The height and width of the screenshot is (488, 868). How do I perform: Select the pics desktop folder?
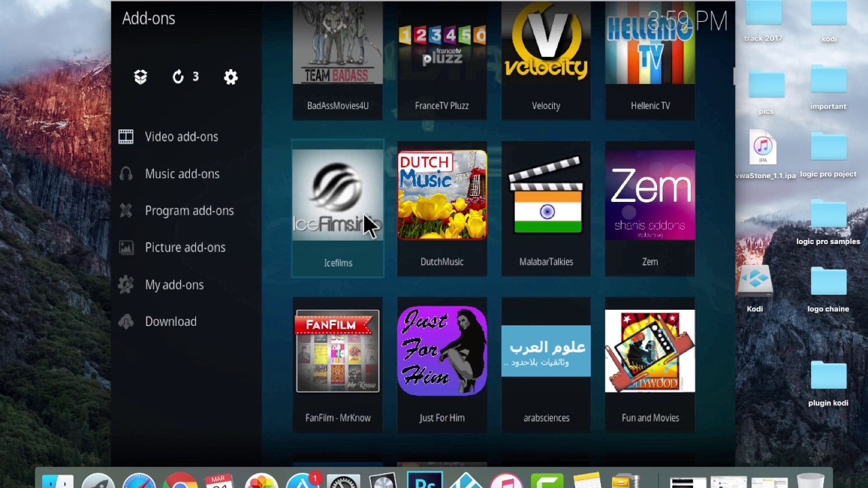766,91
